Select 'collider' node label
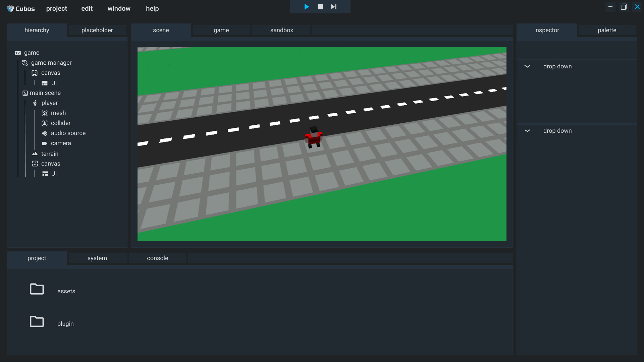 point(61,123)
